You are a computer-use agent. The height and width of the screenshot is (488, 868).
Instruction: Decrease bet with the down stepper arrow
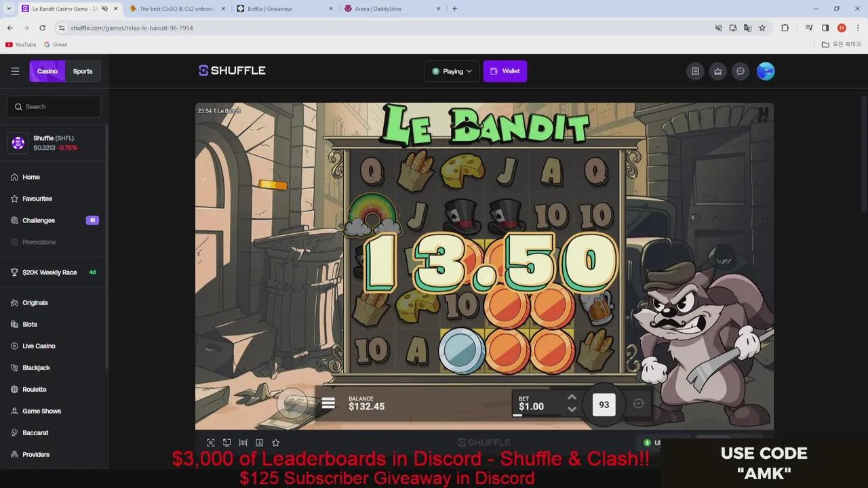[572, 409]
